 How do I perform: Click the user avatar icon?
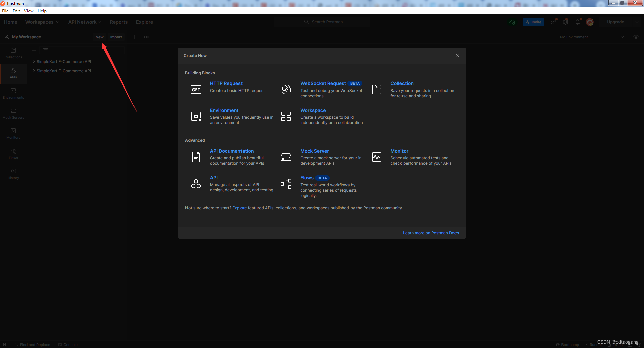click(590, 22)
